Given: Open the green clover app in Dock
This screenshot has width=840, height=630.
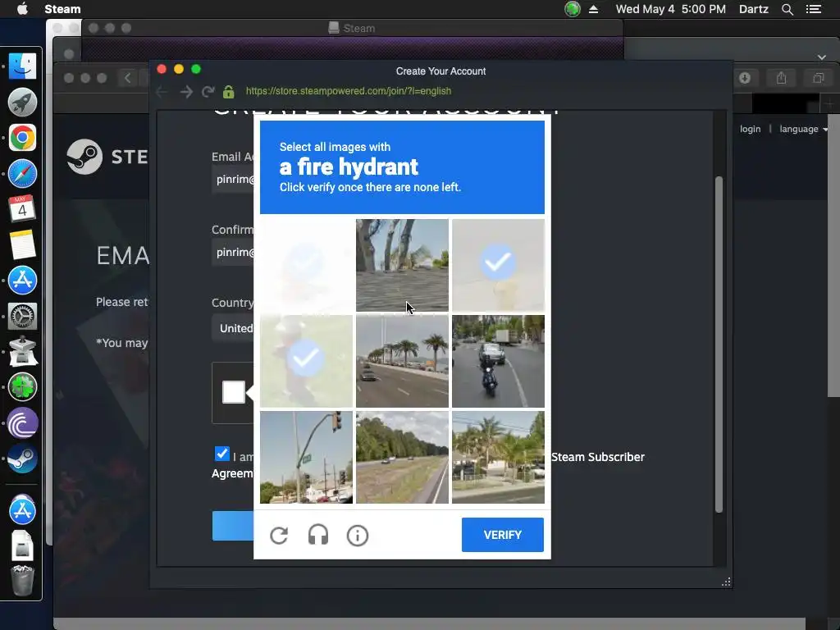Looking at the screenshot, I should pyautogui.click(x=22, y=387).
